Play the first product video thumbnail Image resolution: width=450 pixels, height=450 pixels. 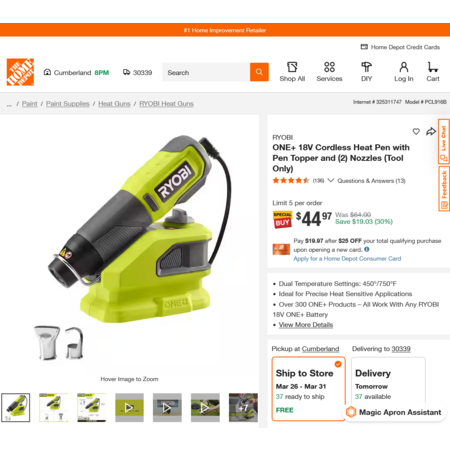click(129, 407)
